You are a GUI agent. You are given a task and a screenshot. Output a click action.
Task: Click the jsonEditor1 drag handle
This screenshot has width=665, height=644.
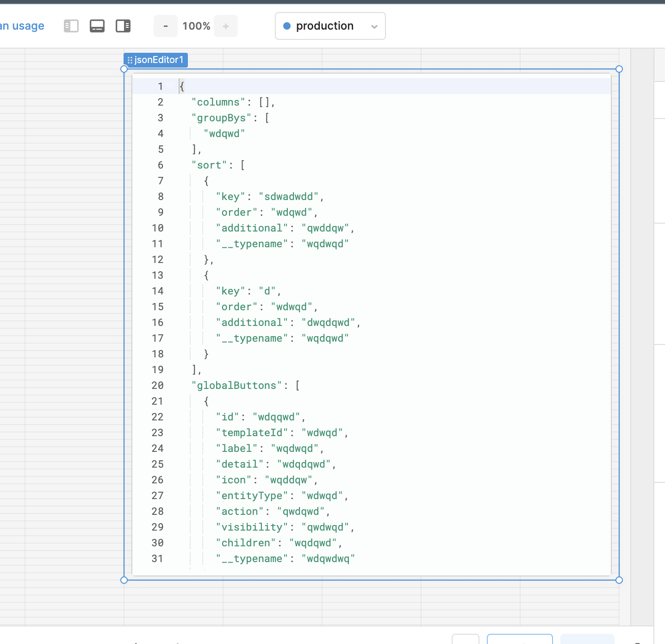tap(130, 60)
